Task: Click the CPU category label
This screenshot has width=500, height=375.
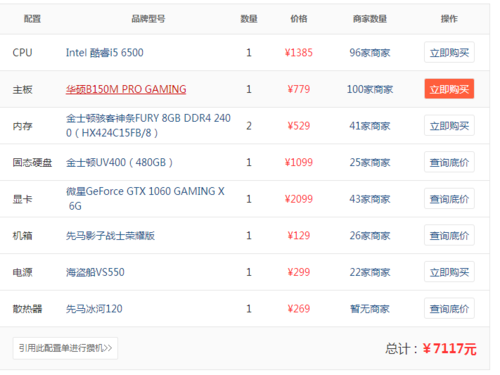Action: pos(22,53)
